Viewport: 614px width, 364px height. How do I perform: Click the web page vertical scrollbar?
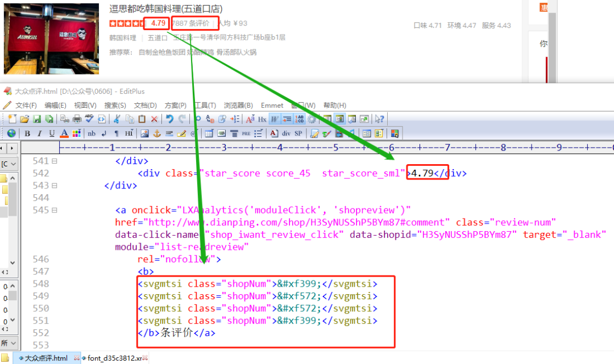(x=552, y=47)
